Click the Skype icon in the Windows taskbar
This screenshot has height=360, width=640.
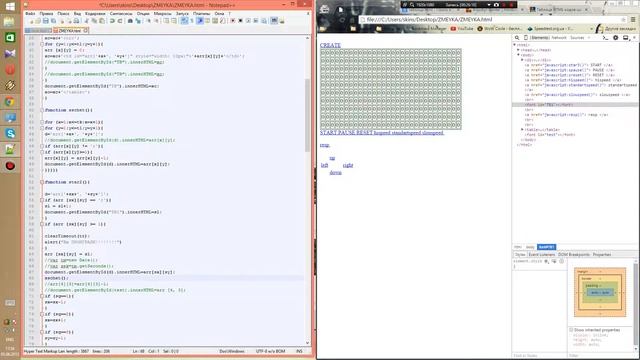point(10,133)
